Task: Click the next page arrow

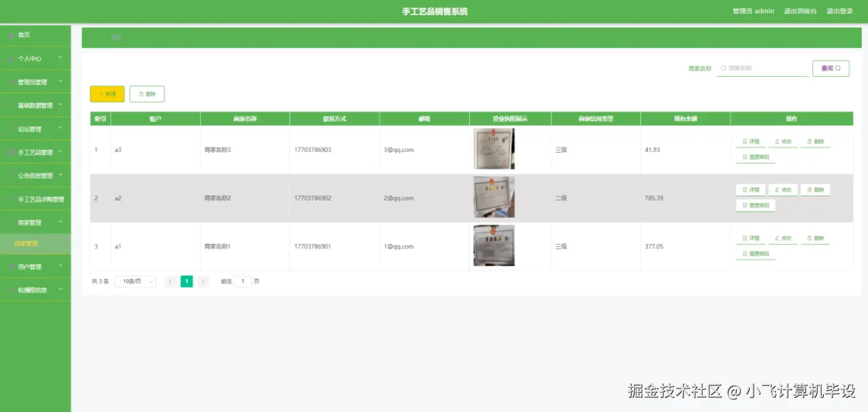Action: point(203,282)
